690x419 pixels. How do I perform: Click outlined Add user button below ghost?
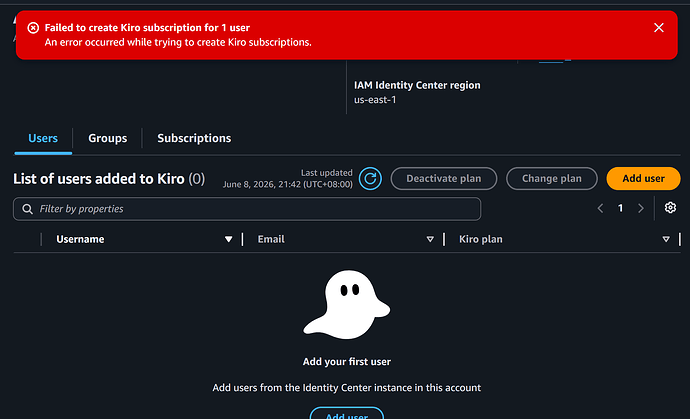click(x=347, y=414)
